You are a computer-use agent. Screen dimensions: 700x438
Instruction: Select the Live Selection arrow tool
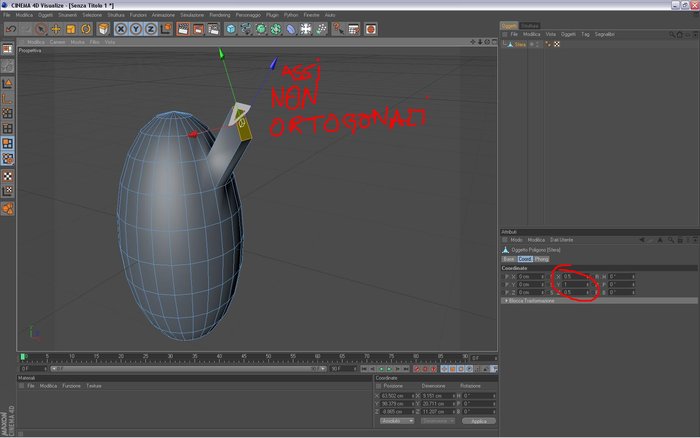(x=41, y=29)
